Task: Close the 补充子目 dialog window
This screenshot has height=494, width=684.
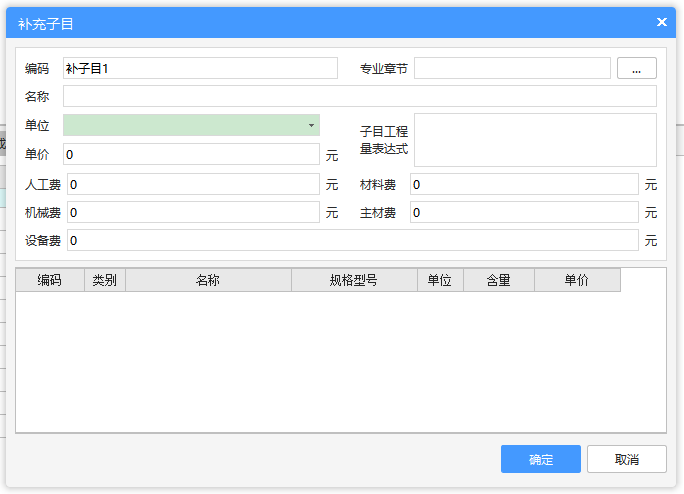Action: pyautogui.click(x=661, y=21)
